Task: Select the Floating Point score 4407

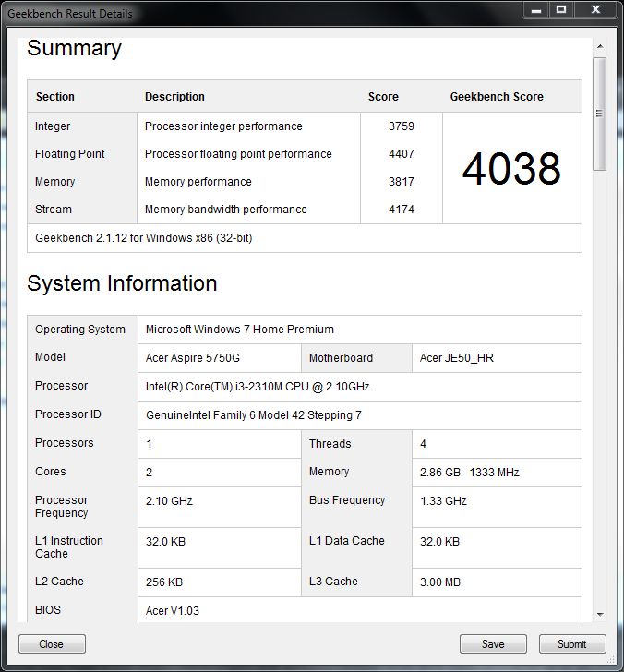Action: 402,154
